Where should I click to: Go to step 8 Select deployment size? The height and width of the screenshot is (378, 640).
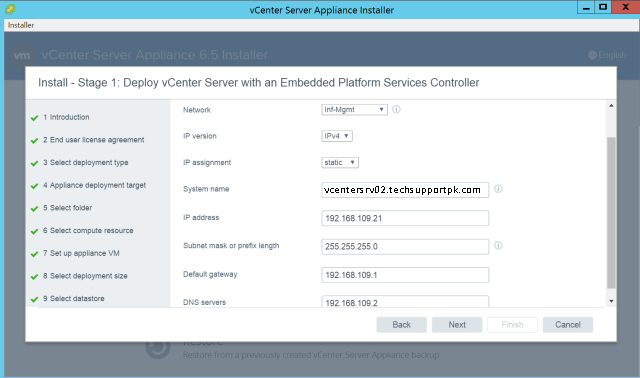pos(85,276)
